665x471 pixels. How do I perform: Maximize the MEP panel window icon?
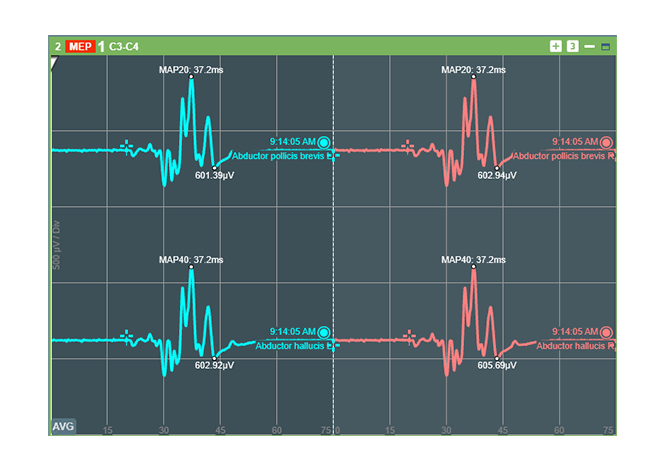[x=605, y=46]
